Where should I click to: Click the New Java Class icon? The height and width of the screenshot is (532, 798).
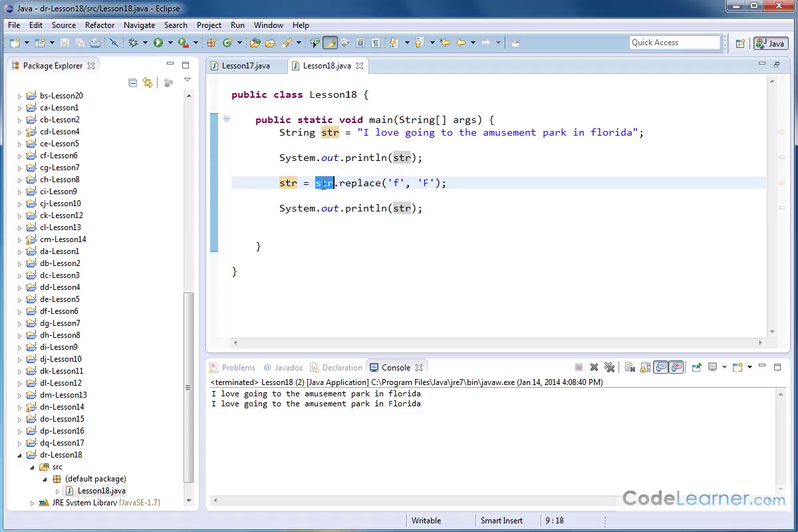(227, 43)
